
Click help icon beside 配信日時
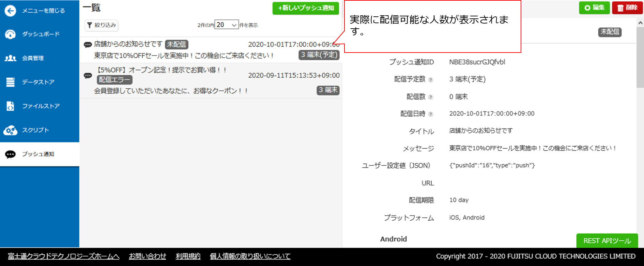point(431,114)
